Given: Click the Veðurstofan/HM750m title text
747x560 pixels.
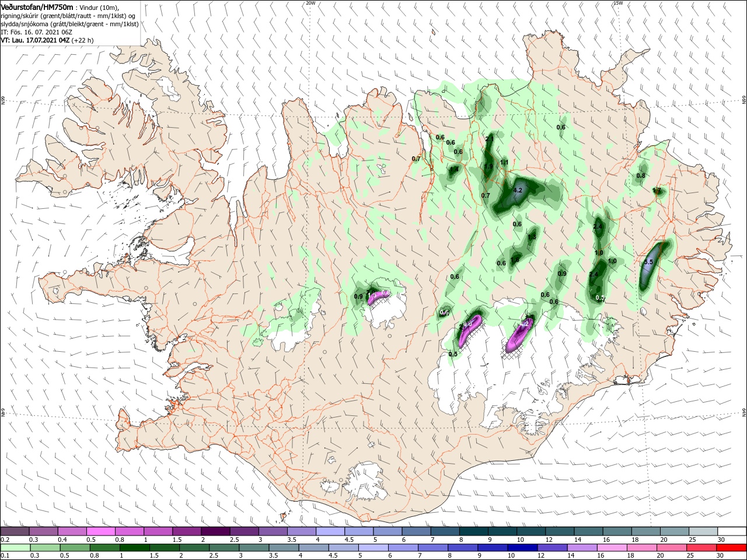Looking at the screenshot, I should point(37,6).
